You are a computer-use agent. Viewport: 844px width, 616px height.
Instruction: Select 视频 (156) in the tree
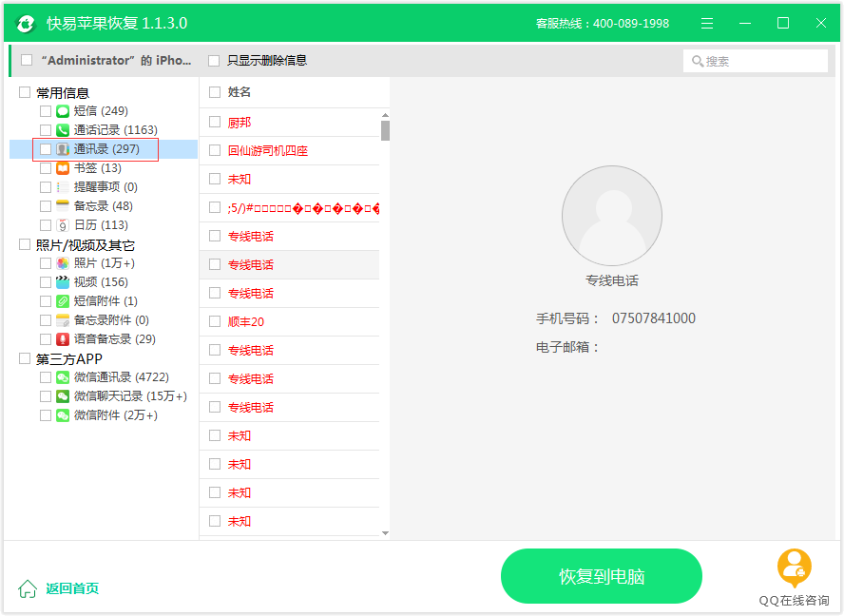point(101,282)
